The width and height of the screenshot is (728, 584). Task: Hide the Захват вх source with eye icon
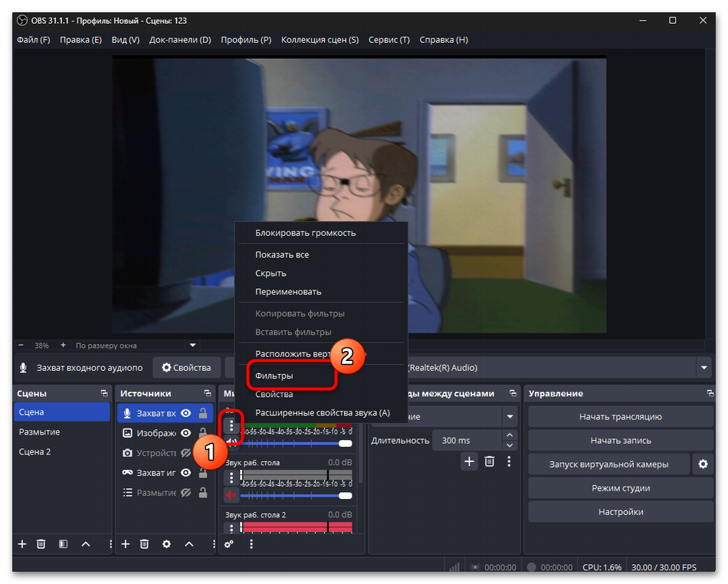(185, 413)
